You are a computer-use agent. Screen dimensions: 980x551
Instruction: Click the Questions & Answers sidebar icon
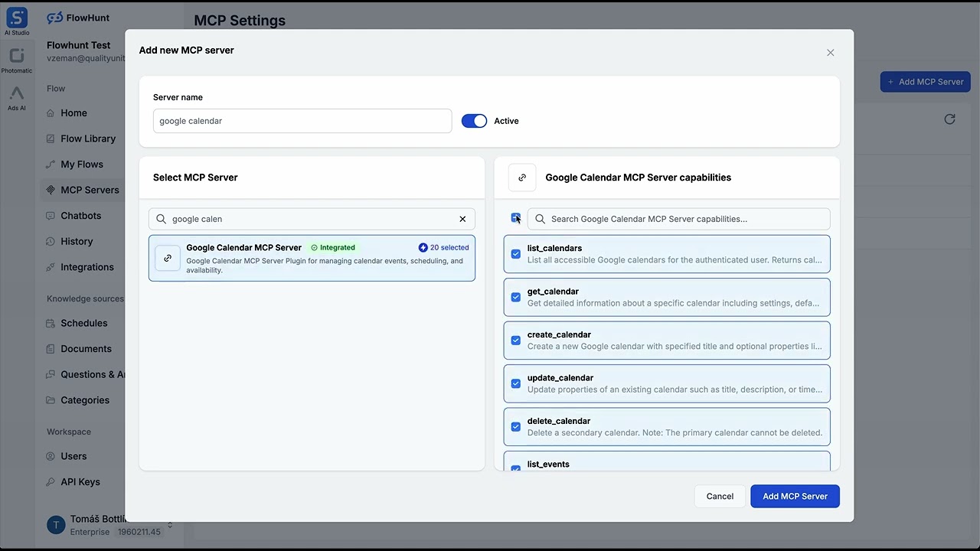(51, 374)
